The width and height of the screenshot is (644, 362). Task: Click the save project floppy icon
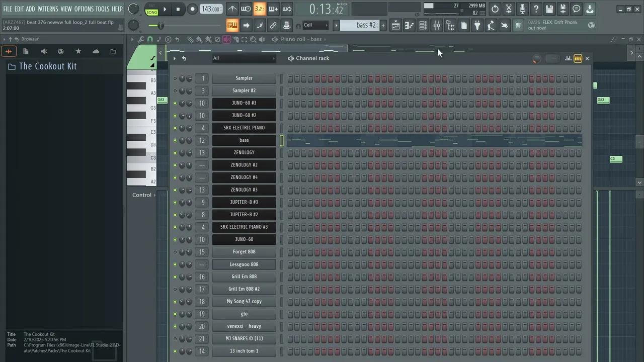(x=549, y=9)
